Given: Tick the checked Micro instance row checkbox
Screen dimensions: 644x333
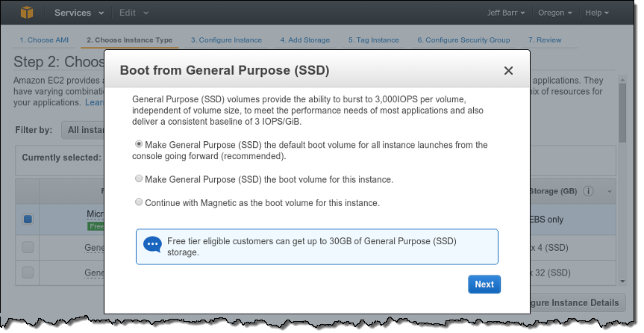Looking at the screenshot, I should point(28,220).
